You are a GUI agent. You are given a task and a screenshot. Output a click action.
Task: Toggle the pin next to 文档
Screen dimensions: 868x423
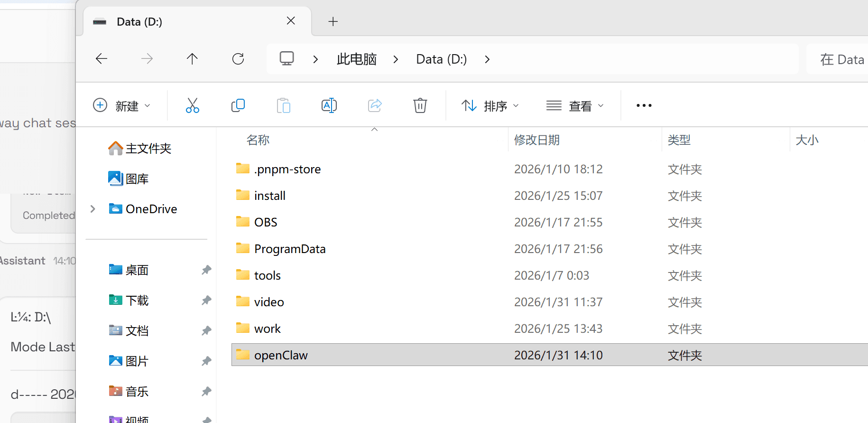(206, 331)
